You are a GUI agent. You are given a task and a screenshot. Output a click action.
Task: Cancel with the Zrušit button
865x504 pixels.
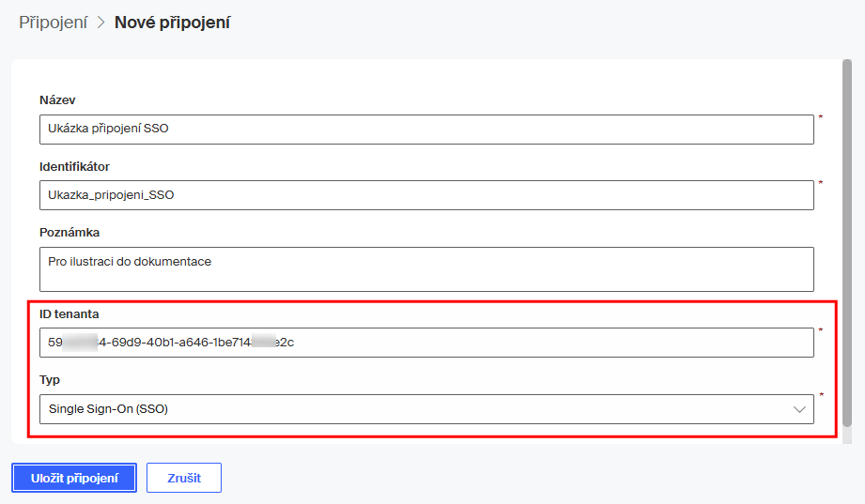pos(184,478)
